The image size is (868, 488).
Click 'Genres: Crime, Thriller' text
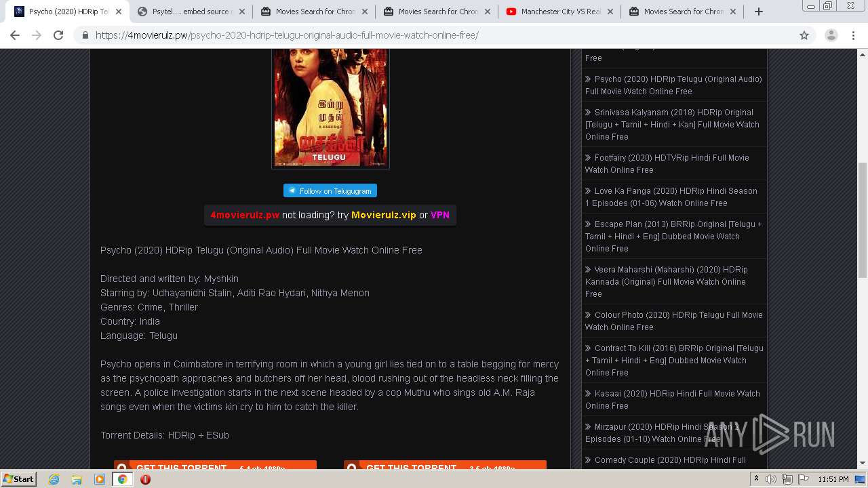[x=149, y=307]
